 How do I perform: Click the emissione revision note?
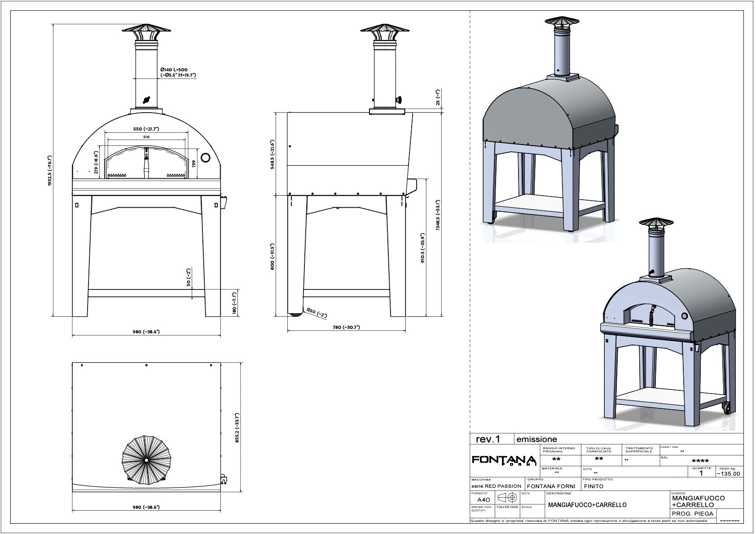pyautogui.click(x=537, y=439)
